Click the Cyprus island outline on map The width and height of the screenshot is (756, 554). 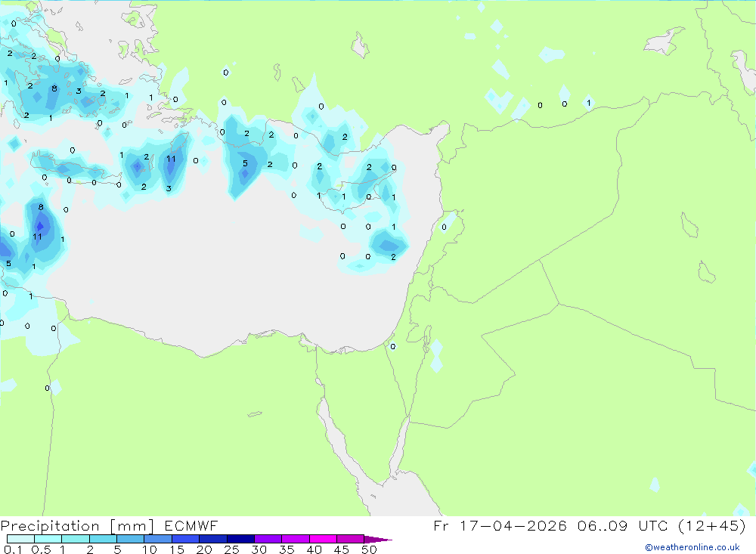356,190
